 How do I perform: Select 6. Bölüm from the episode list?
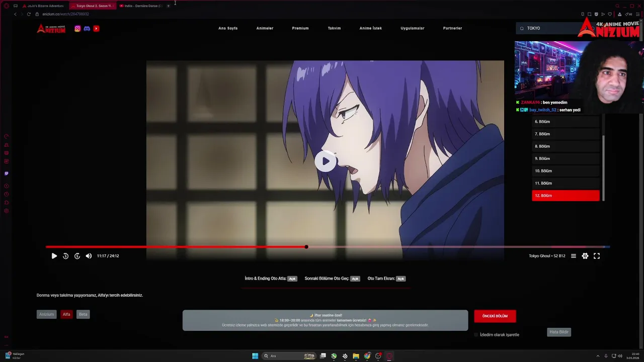point(566,122)
